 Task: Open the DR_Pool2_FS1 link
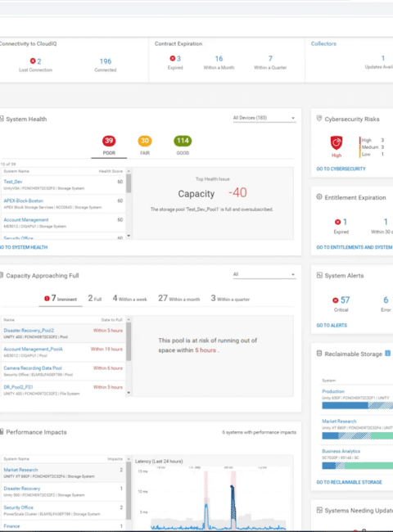(x=18, y=387)
